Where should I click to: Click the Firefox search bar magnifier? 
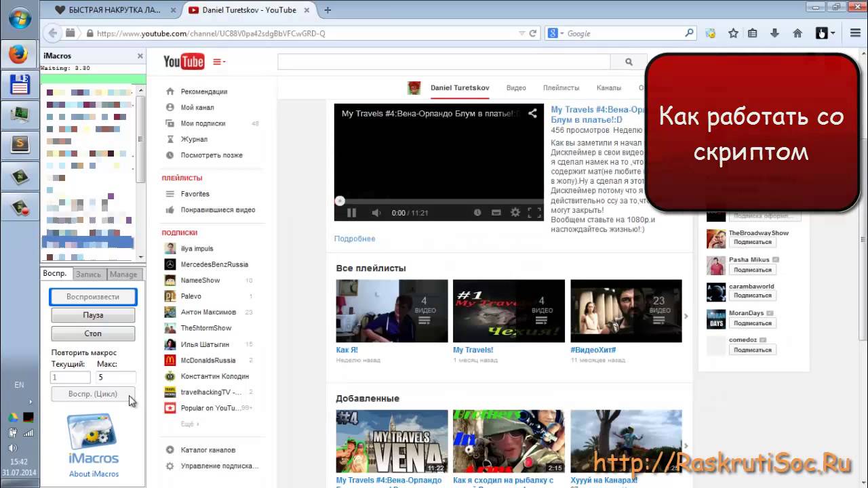pyautogui.click(x=690, y=33)
